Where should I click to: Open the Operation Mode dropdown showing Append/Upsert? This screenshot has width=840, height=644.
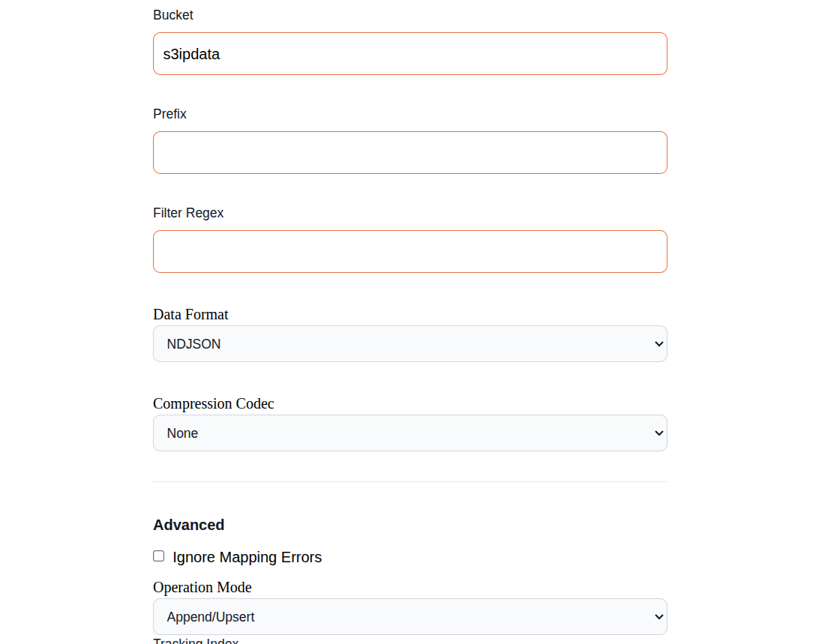click(409, 617)
